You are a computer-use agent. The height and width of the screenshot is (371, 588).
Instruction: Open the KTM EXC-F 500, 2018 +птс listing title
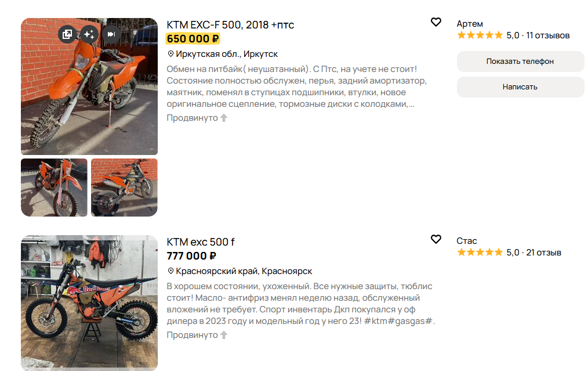tap(230, 25)
